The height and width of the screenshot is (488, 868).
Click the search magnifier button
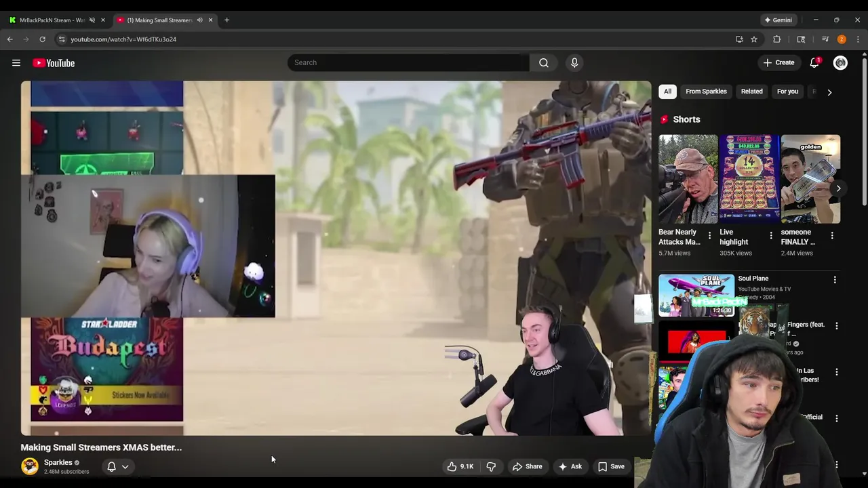544,63
